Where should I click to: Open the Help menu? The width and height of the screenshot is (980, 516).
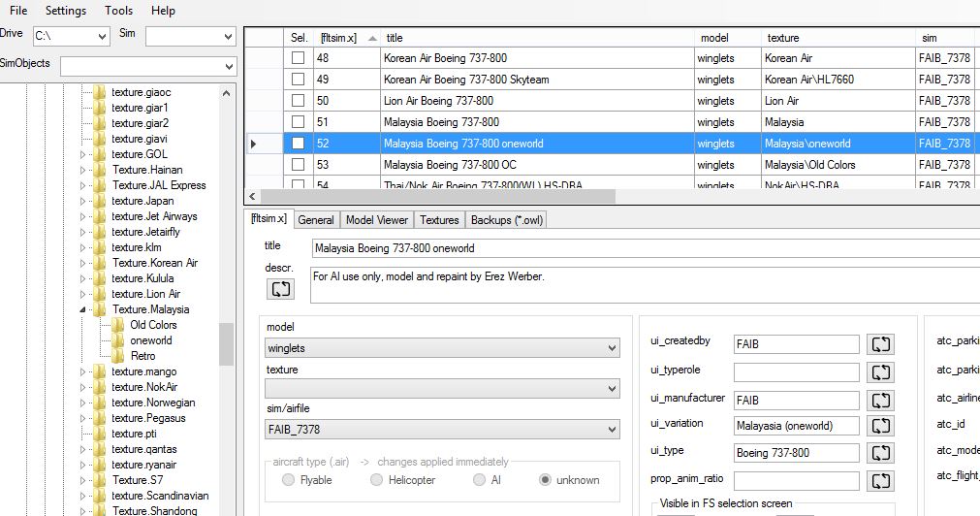(163, 11)
